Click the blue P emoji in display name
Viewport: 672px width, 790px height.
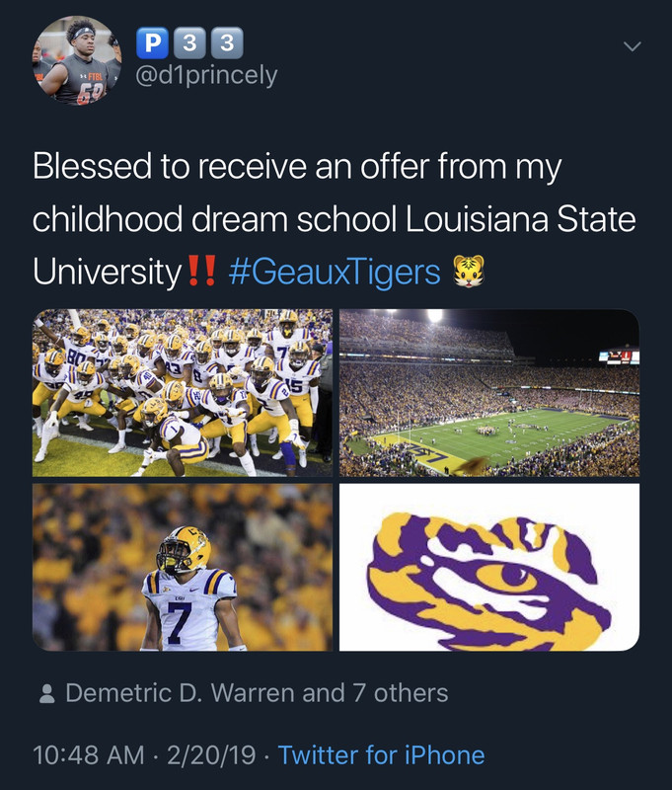152,42
